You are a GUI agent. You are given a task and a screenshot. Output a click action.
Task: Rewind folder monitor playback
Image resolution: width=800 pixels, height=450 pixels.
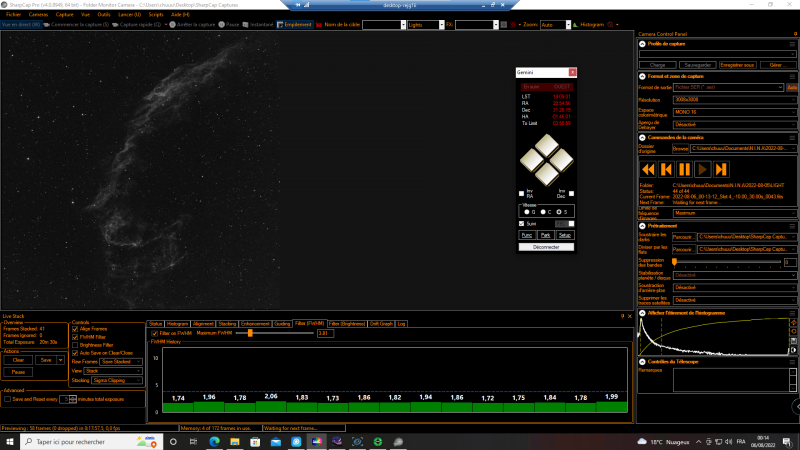pyautogui.click(x=648, y=169)
